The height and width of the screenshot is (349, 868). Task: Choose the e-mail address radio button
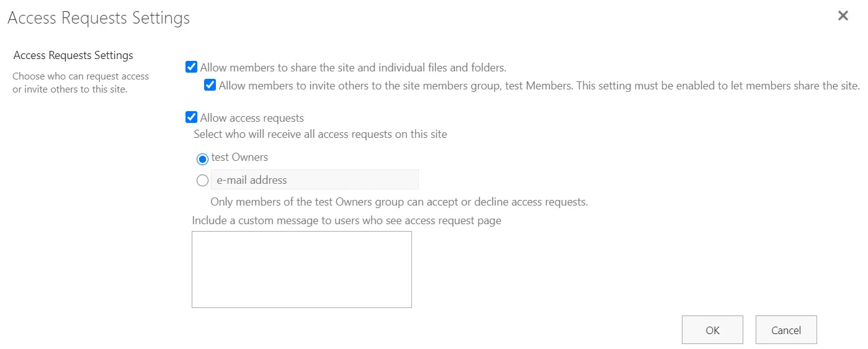202,181
